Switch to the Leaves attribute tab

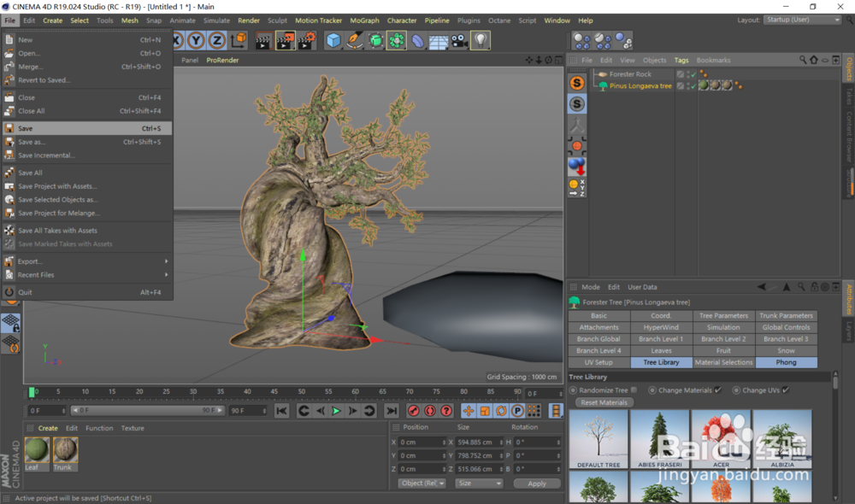[x=661, y=351]
